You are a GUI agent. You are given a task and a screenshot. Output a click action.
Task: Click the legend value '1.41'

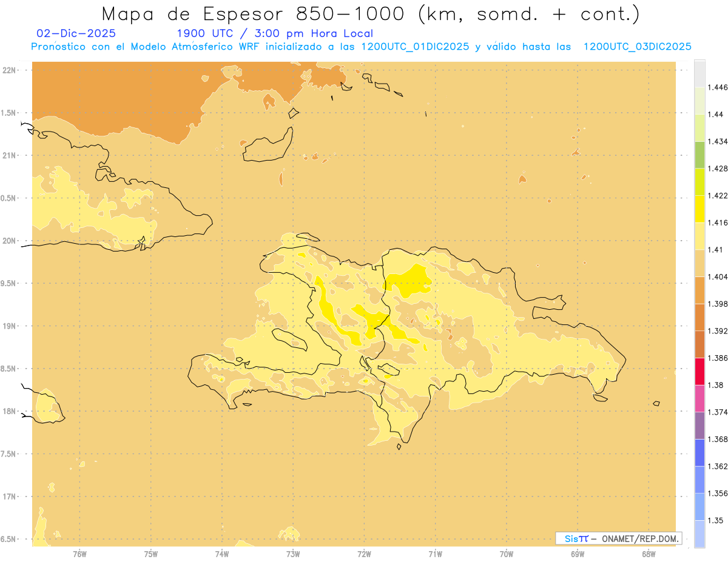click(x=715, y=250)
